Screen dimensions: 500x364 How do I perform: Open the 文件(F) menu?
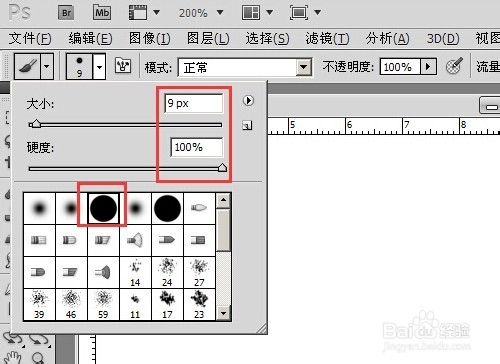[30, 38]
